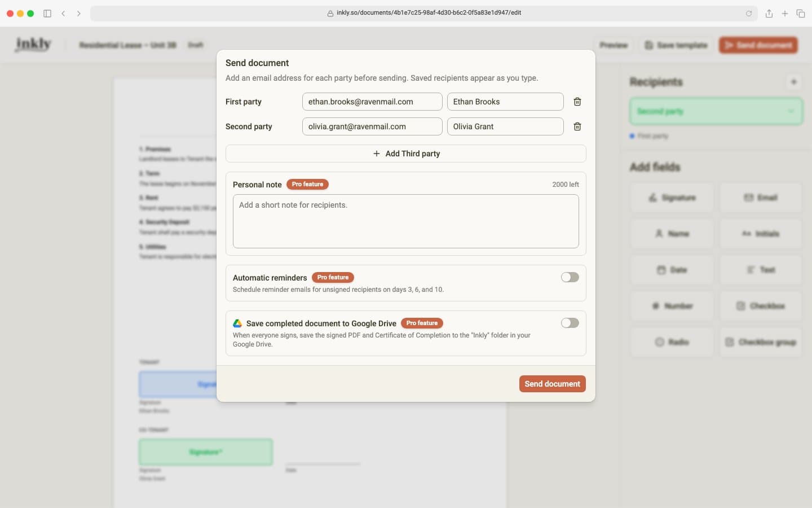The height and width of the screenshot is (508, 812).
Task: Click the Pro feature badge beside Google Drive
Action: point(422,323)
